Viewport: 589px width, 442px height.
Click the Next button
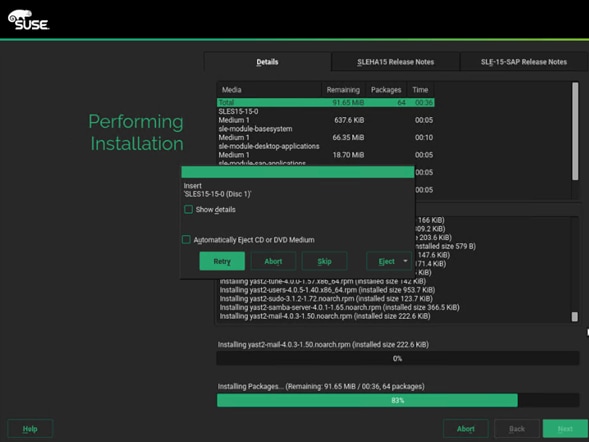click(x=565, y=428)
